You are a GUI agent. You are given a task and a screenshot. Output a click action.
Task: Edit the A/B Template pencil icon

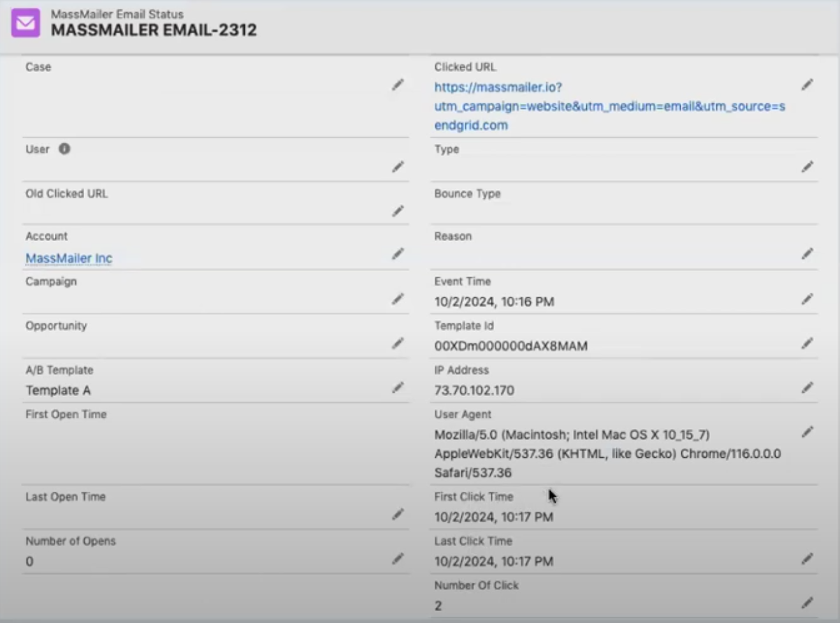point(398,388)
